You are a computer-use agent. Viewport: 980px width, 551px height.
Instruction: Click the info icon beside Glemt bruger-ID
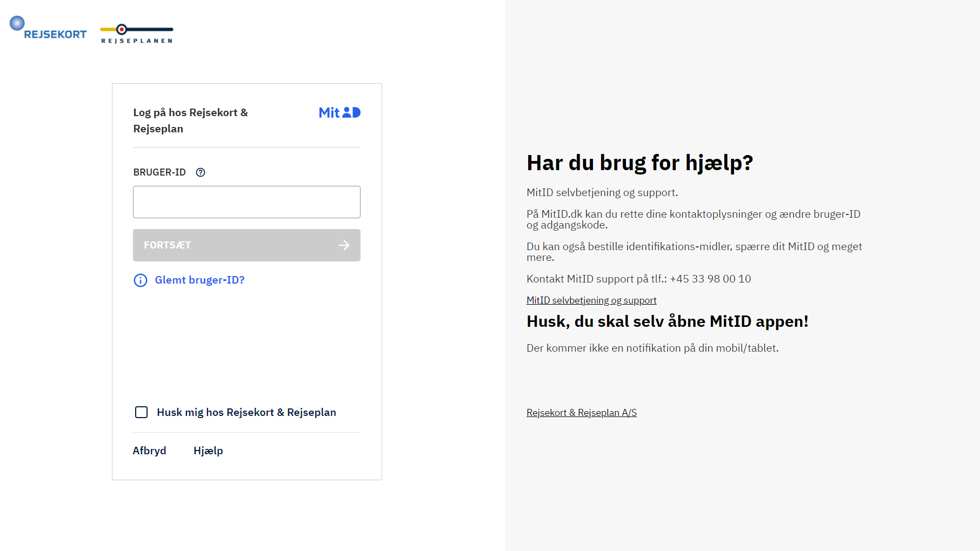pos(141,280)
